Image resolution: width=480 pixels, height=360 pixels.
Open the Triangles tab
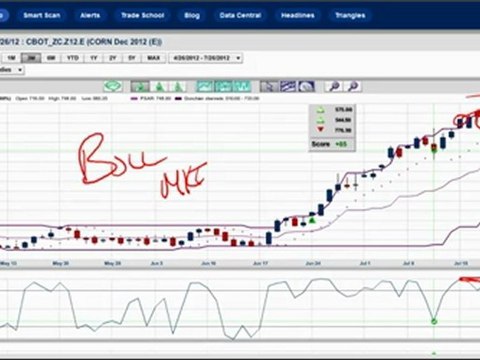[350, 15]
